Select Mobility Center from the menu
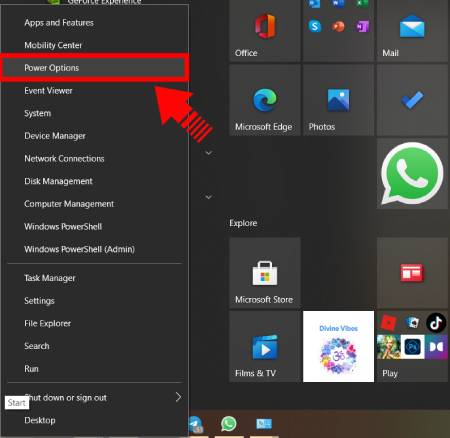This screenshot has height=438, width=450. click(x=95, y=45)
